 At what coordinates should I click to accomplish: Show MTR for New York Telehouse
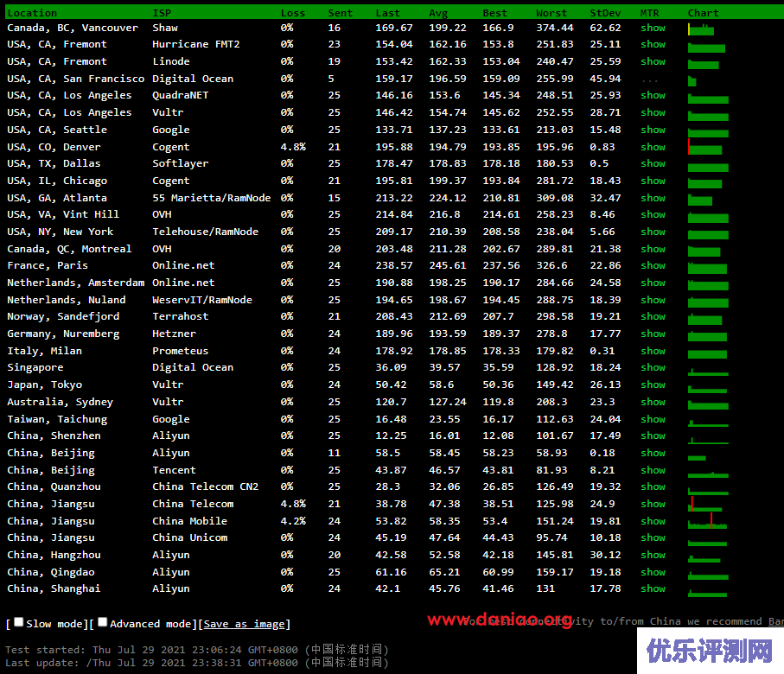point(653,232)
